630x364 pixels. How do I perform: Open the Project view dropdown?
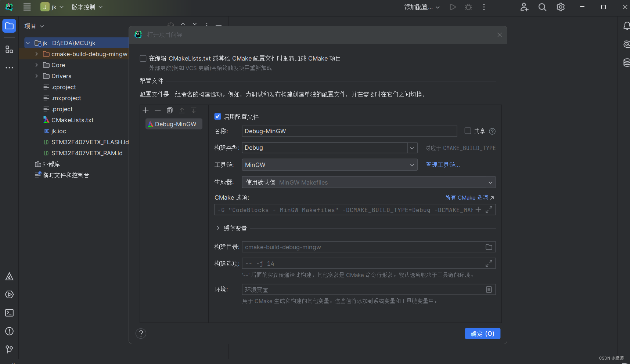click(34, 26)
